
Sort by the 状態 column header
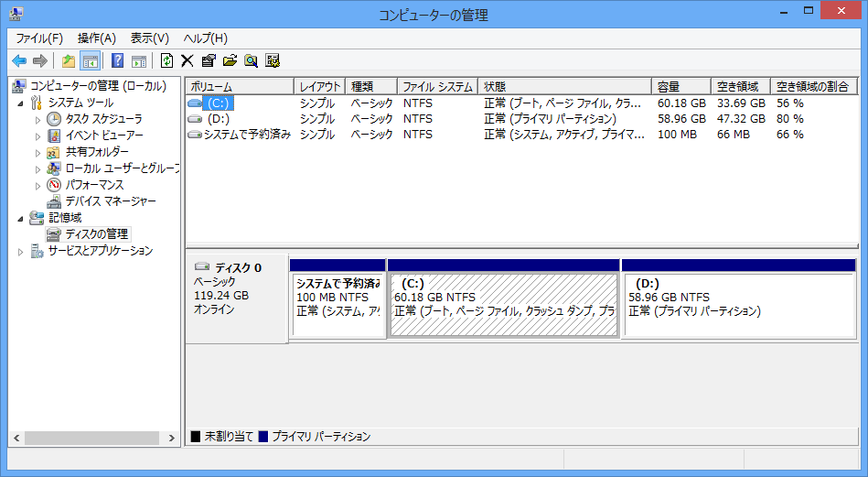[x=564, y=86]
